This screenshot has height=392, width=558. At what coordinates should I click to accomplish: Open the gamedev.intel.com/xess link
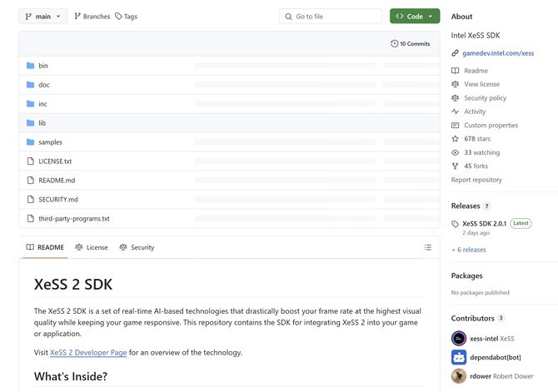click(x=498, y=53)
